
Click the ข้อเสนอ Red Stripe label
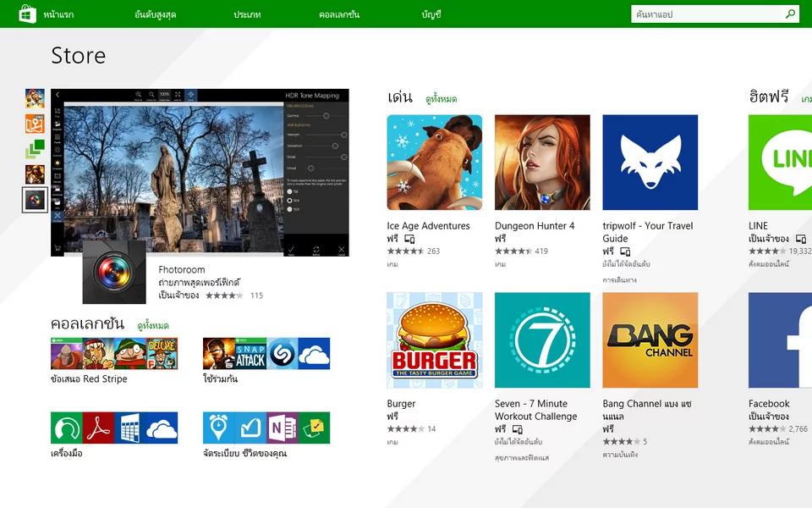[89, 379]
